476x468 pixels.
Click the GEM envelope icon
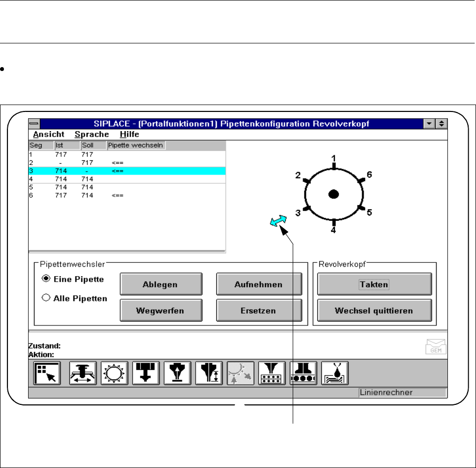[436, 347]
